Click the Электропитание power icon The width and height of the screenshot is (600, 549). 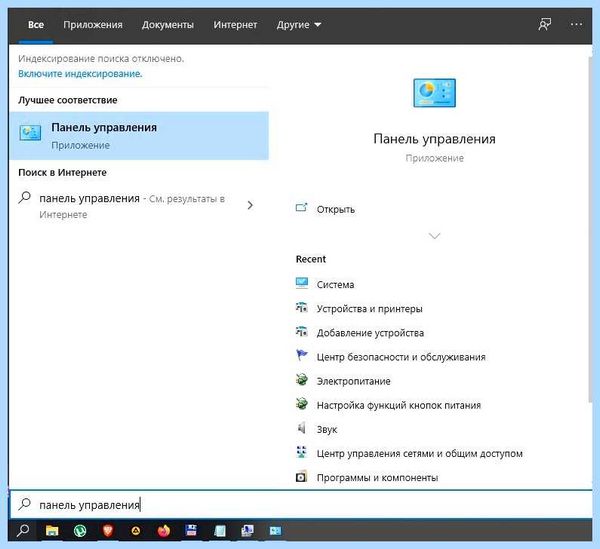click(302, 380)
